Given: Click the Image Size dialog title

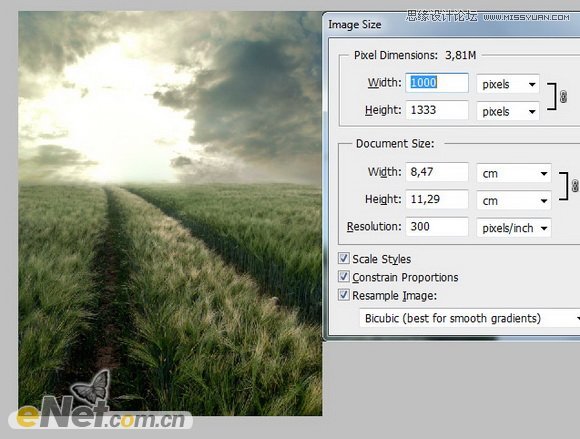Looking at the screenshot, I should click(355, 24).
